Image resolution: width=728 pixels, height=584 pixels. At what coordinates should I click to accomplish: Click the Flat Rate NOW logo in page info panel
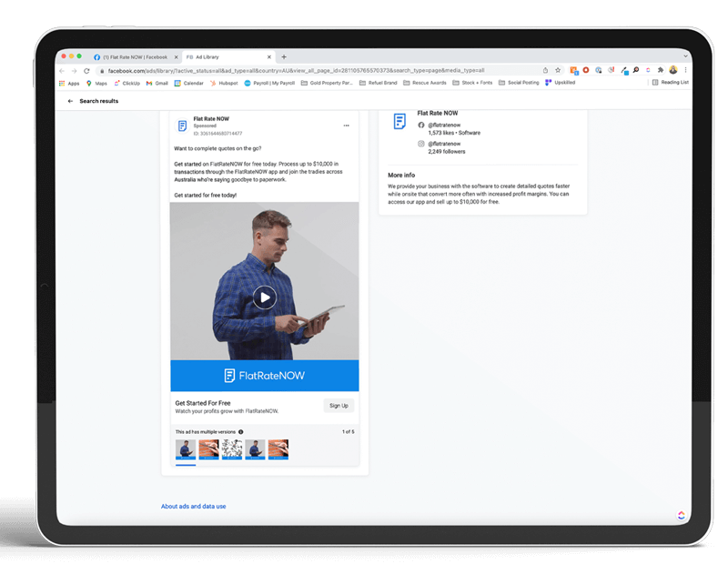[399, 121]
